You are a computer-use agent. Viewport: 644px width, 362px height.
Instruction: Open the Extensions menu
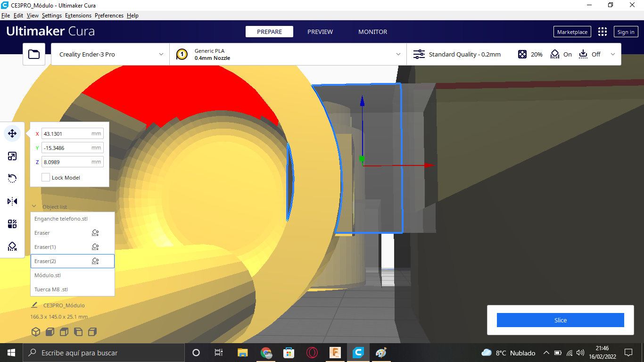(x=78, y=16)
